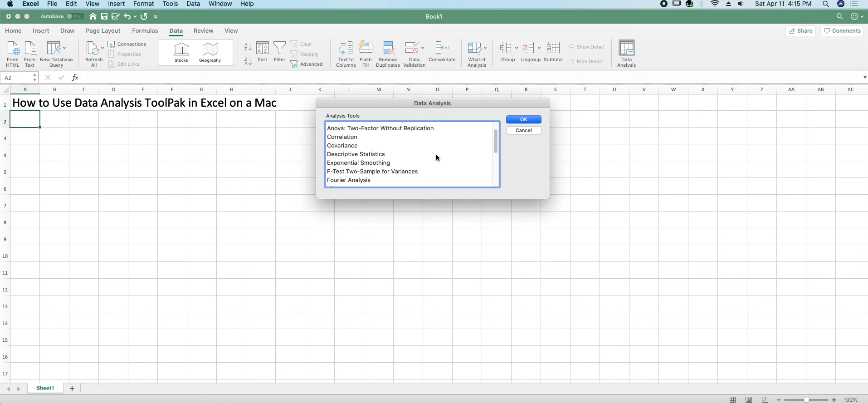The height and width of the screenshot is (404, 868).
Task: Open the Consolidate tool
Action: click(442, 52)
